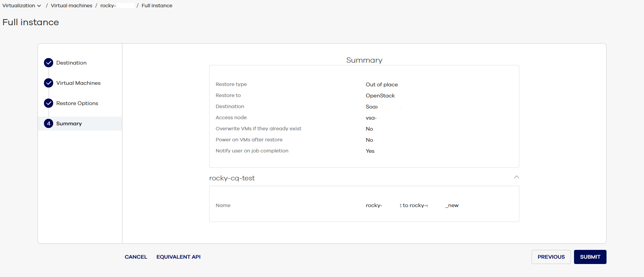Image resolution: width=644 pixels, height=277 pixels.
Task: Switch to the Destination step label
Action: point(71,63)
